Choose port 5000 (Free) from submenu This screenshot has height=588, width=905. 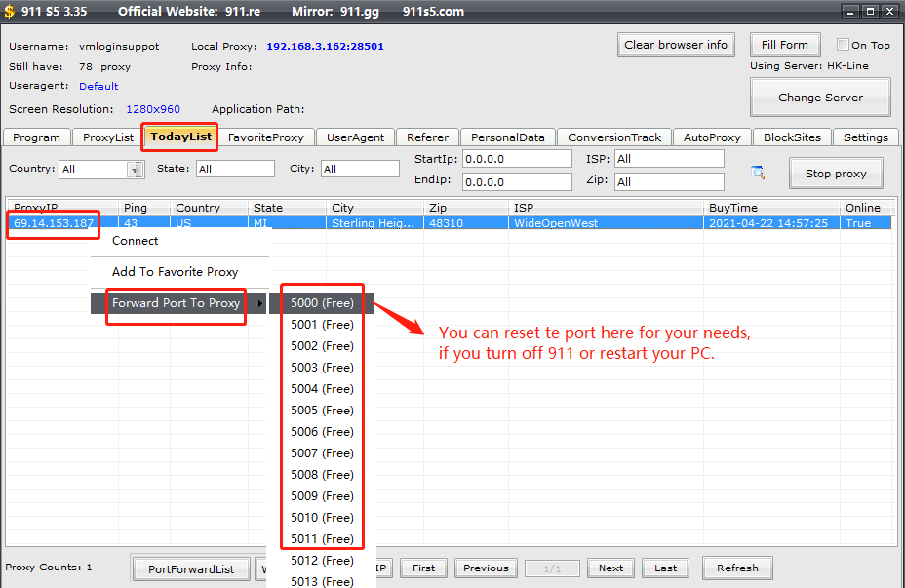pos(322,303)
